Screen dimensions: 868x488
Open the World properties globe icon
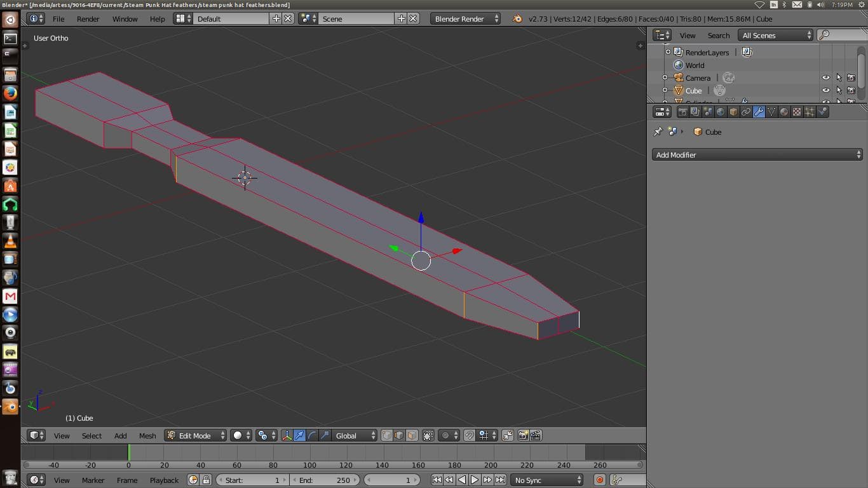(x=720, y=112)
